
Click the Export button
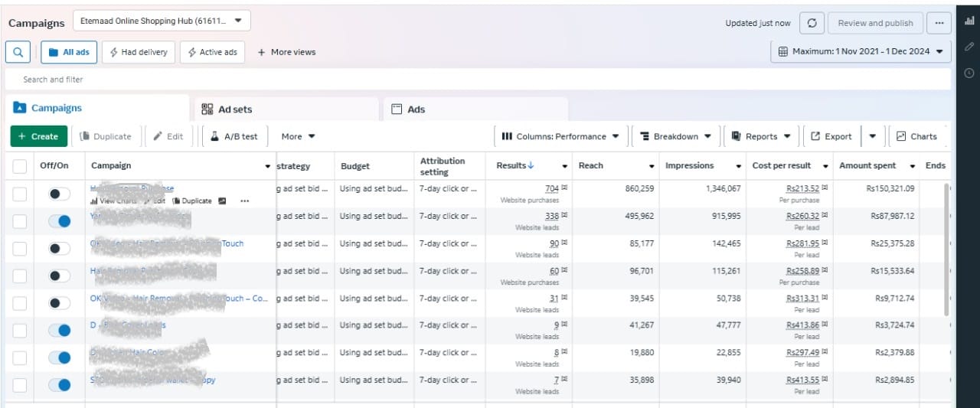(831, 136)
